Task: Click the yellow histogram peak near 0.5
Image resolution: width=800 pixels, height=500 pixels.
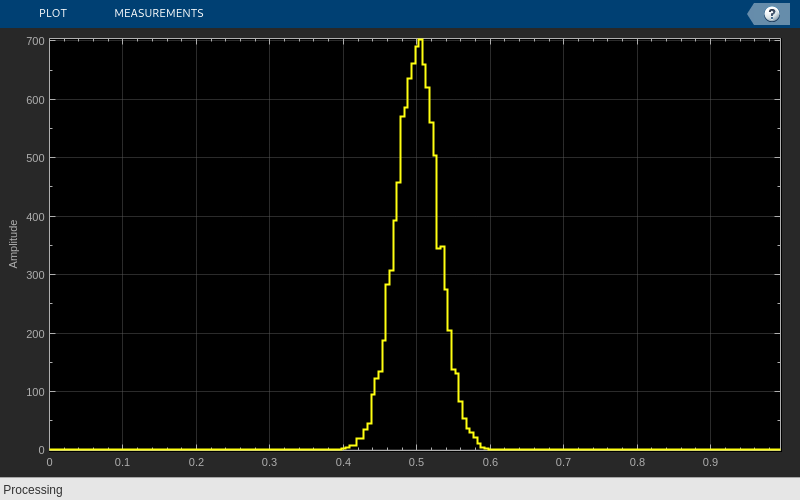Action: [x=419, y=42]
